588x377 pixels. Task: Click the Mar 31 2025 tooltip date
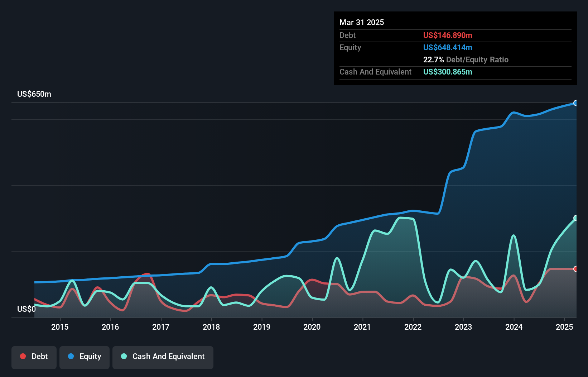[x=362, y=22]
